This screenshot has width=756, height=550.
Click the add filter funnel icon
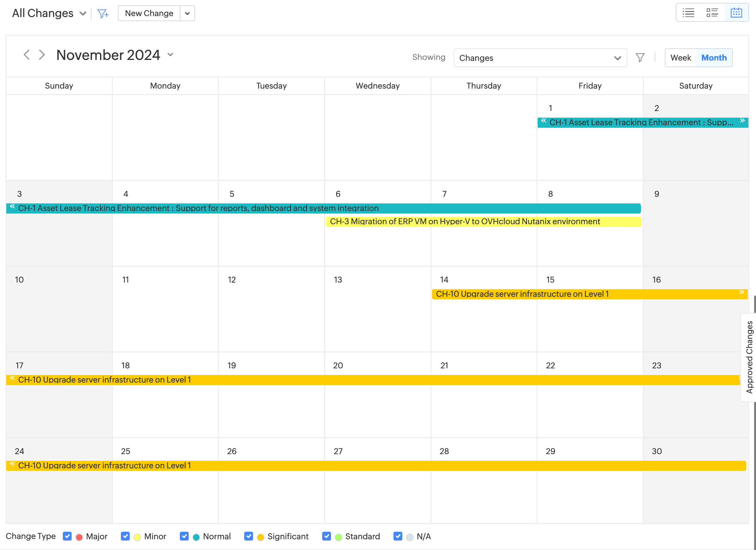coord(103,14)
